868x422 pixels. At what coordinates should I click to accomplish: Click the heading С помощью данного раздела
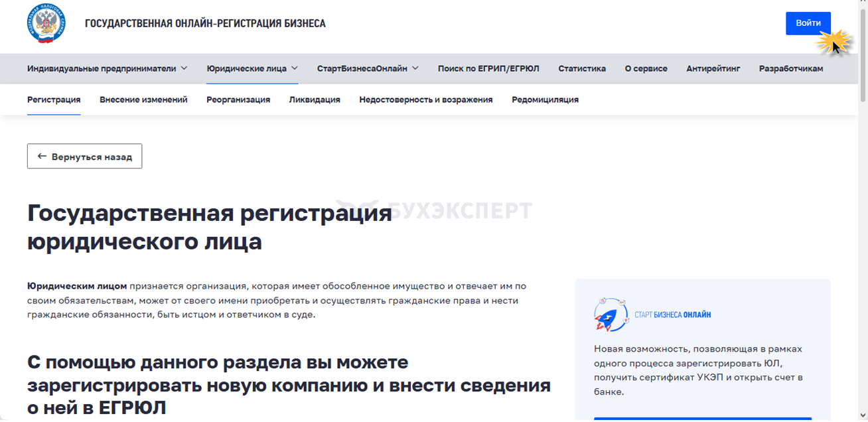pyautogui.click(x=289, y=385)
